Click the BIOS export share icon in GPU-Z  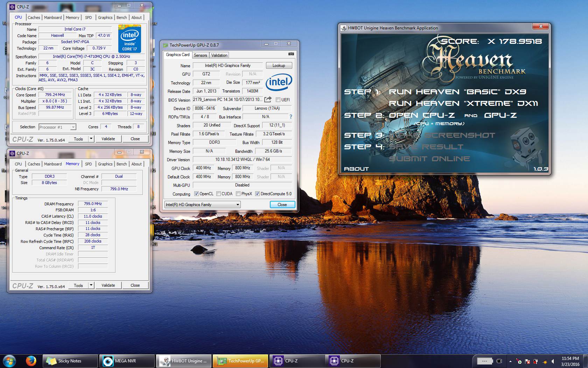coord(268,100)
